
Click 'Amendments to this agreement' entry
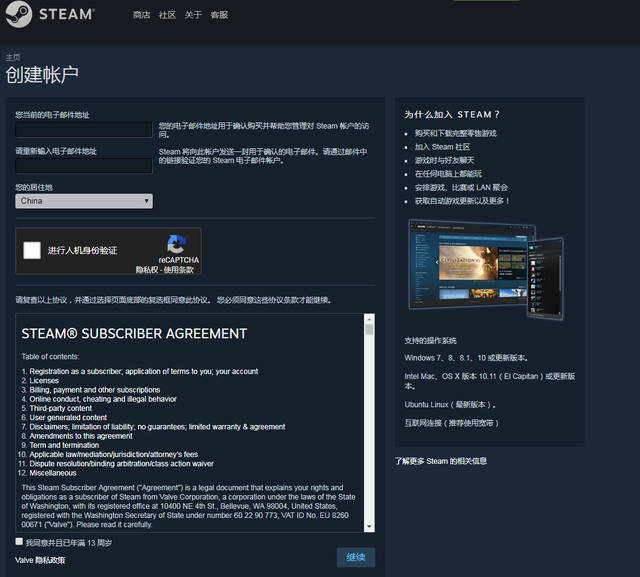81,436
